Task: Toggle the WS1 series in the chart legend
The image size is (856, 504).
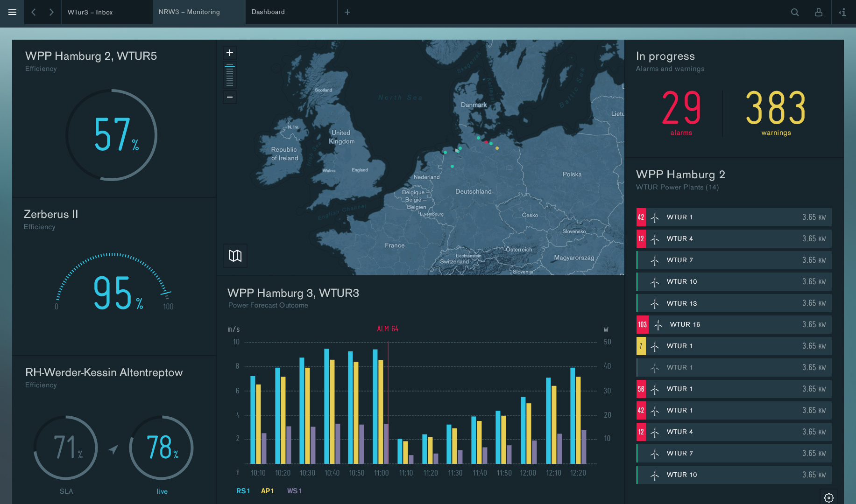Action: click(x=294, y=490)
